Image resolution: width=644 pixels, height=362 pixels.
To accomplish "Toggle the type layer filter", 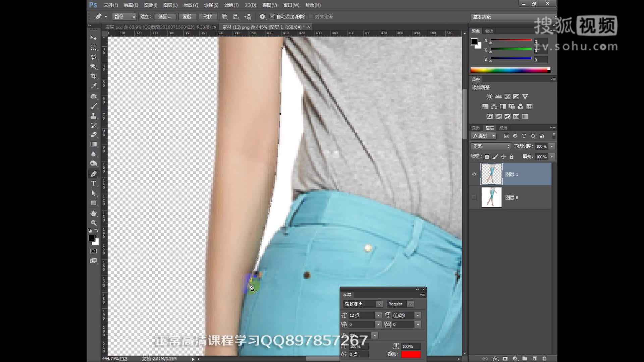I will coord(524,136).
